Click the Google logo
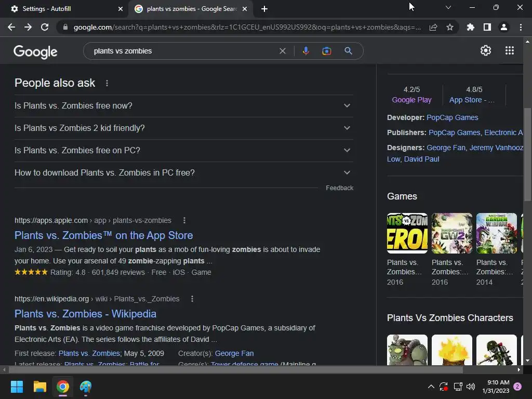This screenshot has height=399, width=532. pos(35,51)
